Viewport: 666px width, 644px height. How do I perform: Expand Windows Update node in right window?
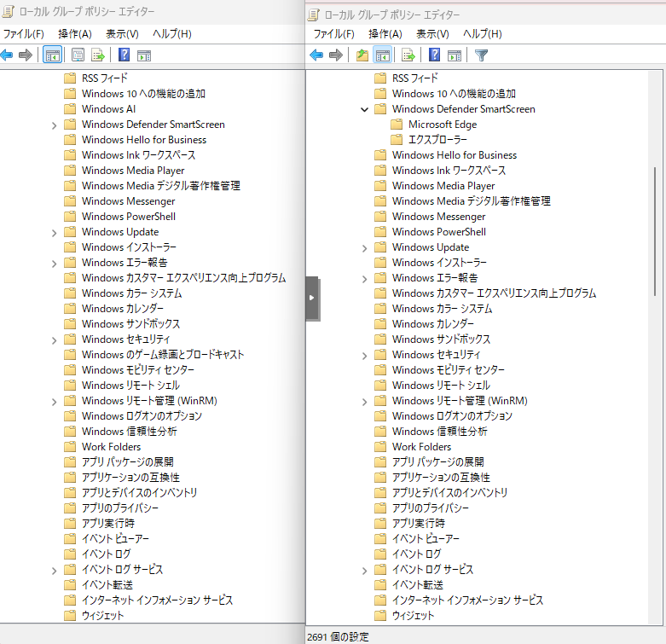click(x=364, y=248)
